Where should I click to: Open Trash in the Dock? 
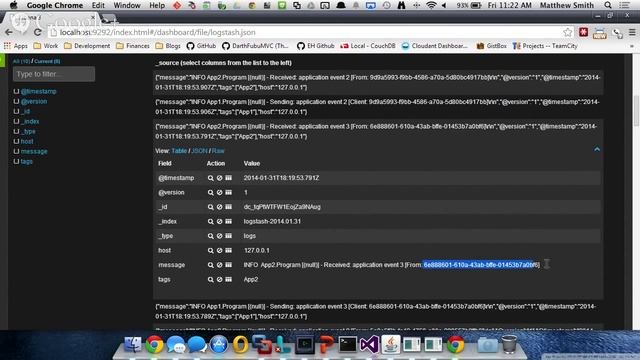click(509, 344)
